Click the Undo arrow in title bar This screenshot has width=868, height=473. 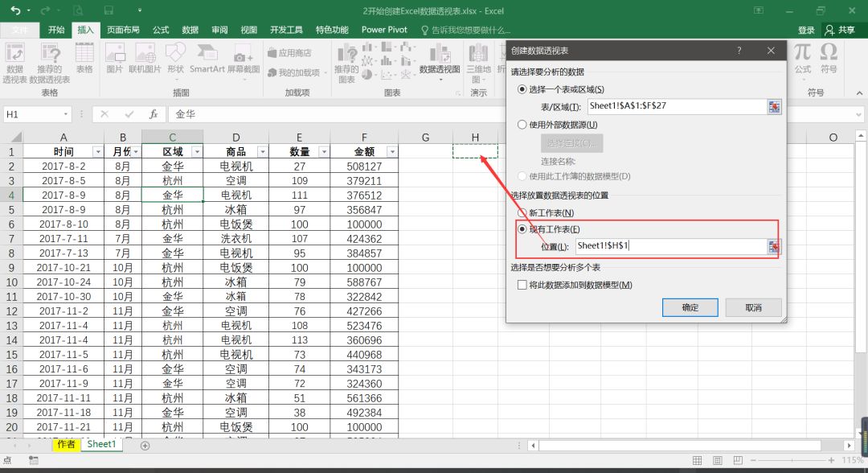[15, 10]
